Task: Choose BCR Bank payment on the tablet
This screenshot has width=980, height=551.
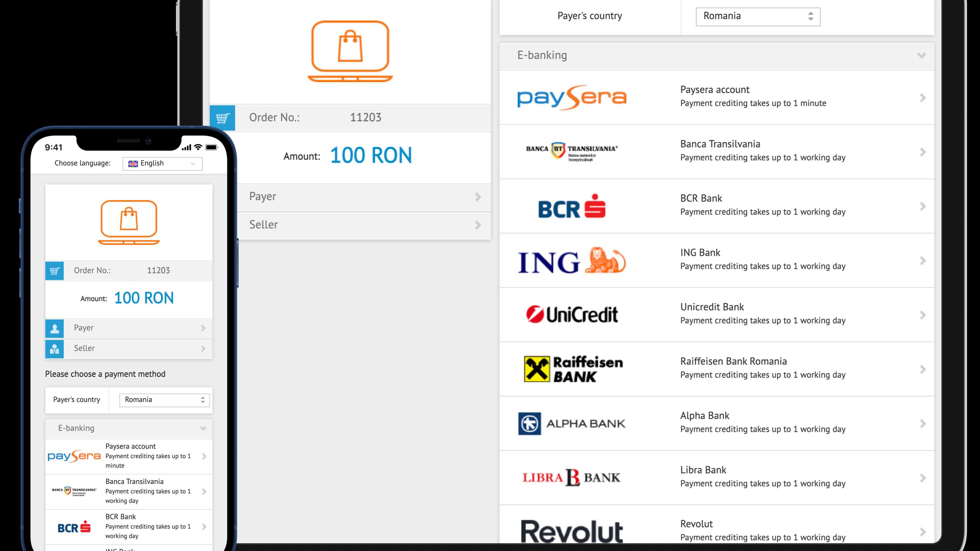Action: 717,206
